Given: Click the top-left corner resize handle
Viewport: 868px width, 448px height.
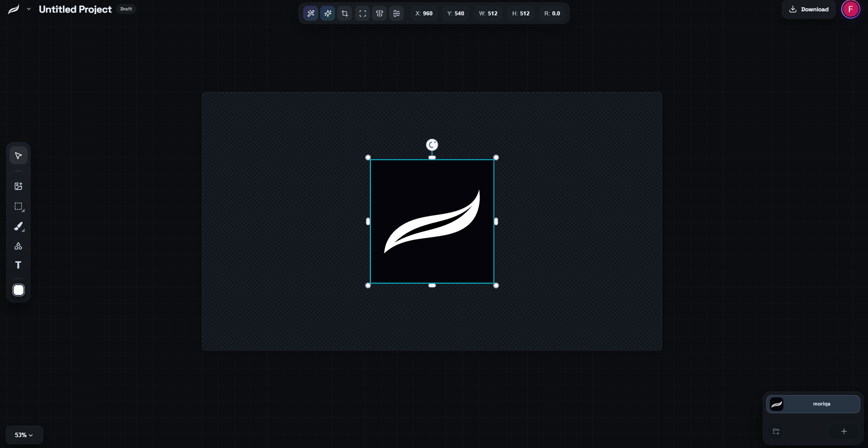Looking at the screenshot, I should (368, 157).
